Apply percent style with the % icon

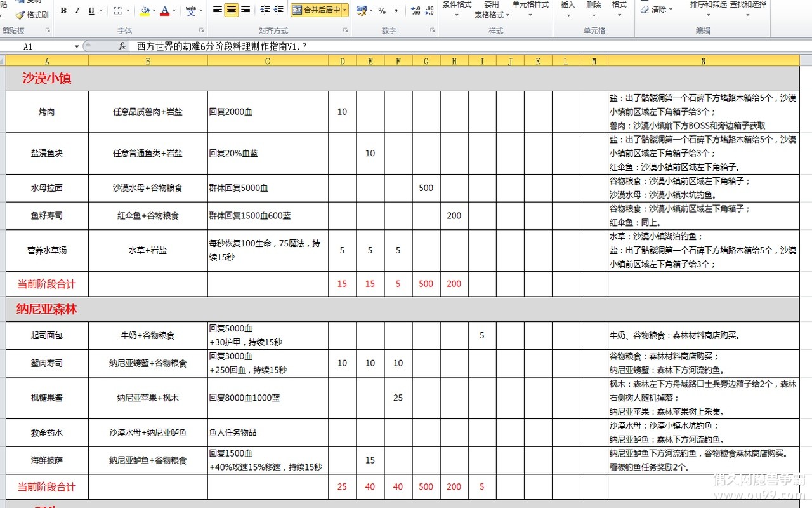click(x=382, y=10)
